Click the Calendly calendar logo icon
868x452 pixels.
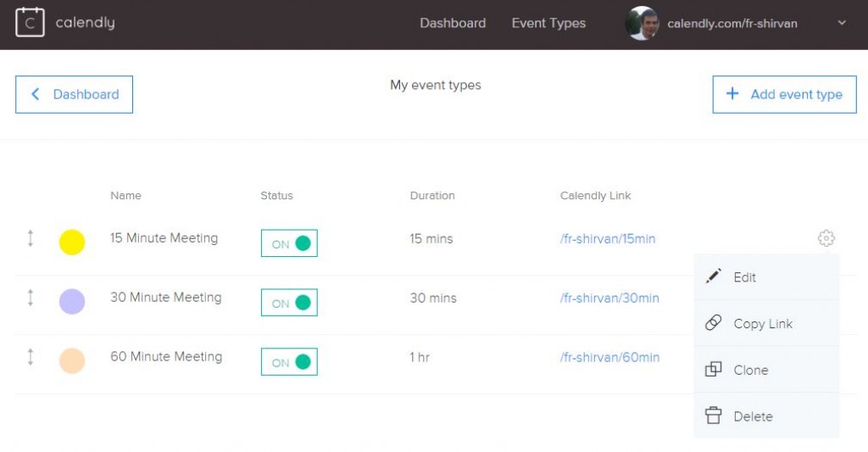pyautogui.click(x=30, y=23)
